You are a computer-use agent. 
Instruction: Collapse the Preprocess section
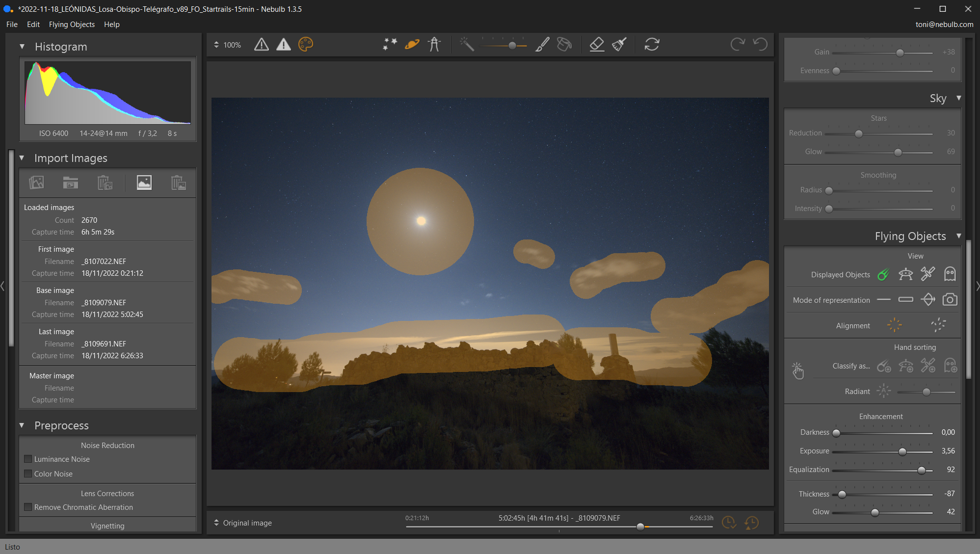(x=22, y=425)
